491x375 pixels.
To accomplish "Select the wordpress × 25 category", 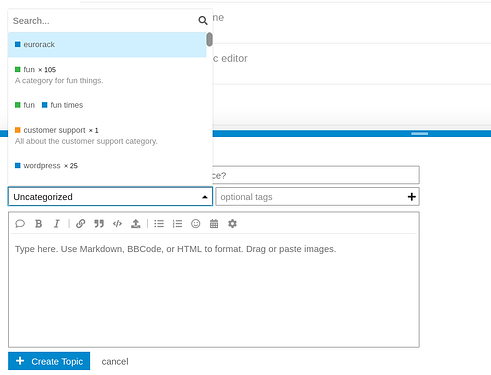I will point(107,166).
